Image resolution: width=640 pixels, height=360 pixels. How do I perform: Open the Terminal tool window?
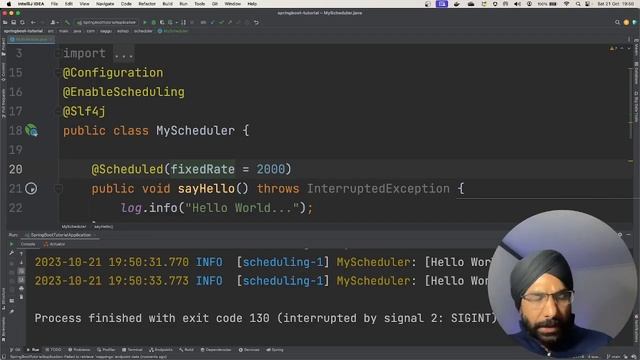coord(132,350)
